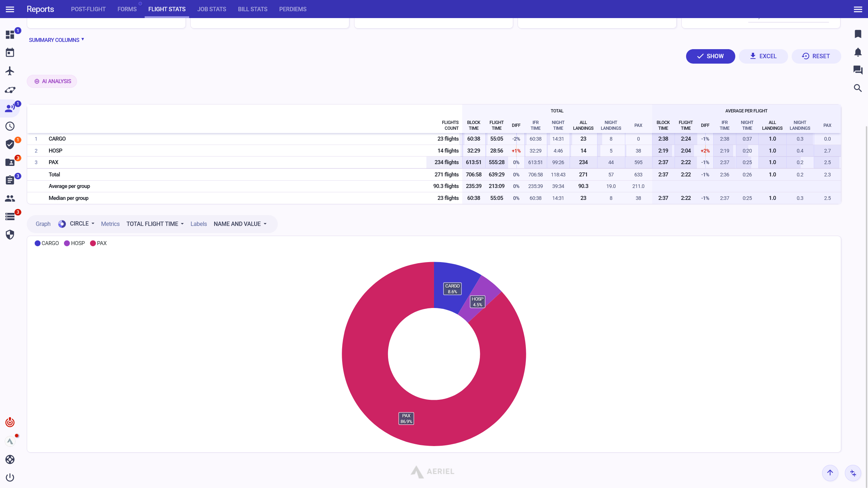Open the dashboard icon in sidebar
This screenshot has height=488, width=868.
(10, 35)
